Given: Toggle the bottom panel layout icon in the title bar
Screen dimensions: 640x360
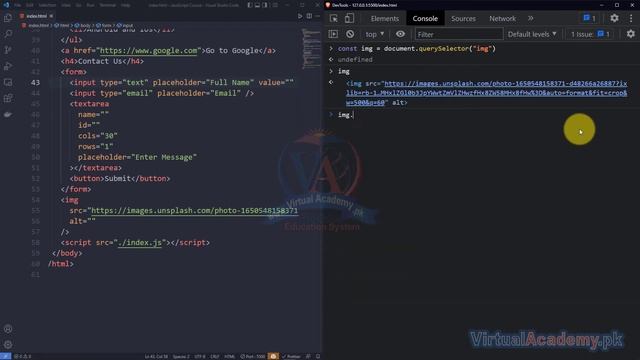Looking at the screenshot, I should (258, 5).
